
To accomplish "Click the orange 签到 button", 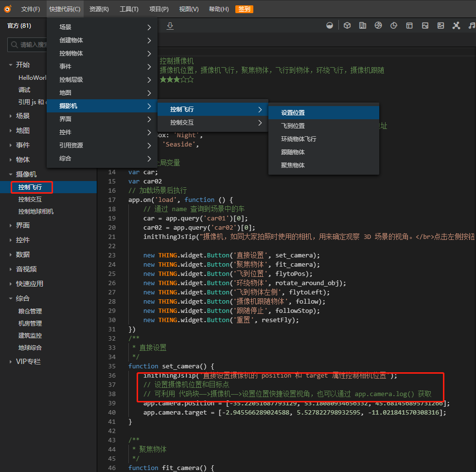I will coord(244,9).
